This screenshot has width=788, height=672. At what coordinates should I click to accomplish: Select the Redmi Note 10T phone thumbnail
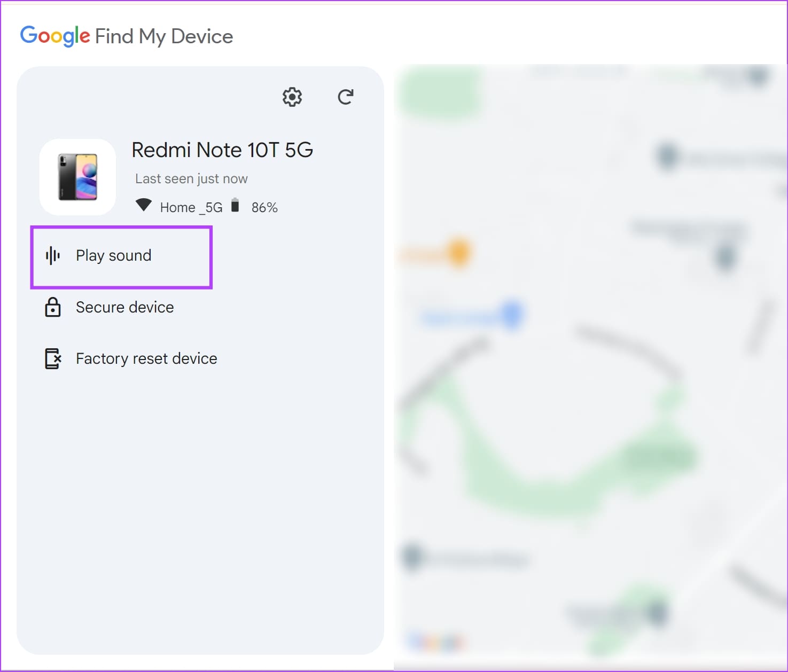pos(77,177)
